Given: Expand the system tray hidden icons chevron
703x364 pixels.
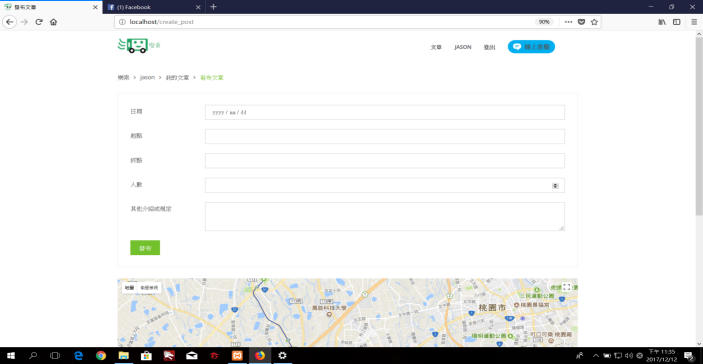Looking at the screenshot, I should point(596,355).
